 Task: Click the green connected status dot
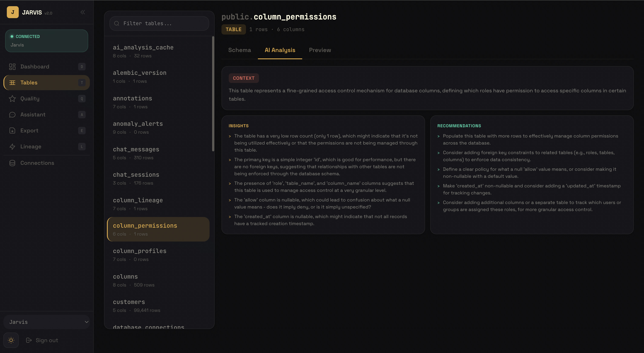[12, 36]
